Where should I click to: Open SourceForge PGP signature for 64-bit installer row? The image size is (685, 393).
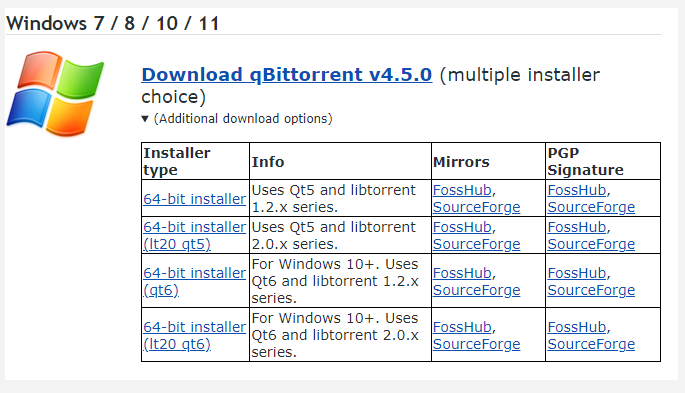coord(592,207)
